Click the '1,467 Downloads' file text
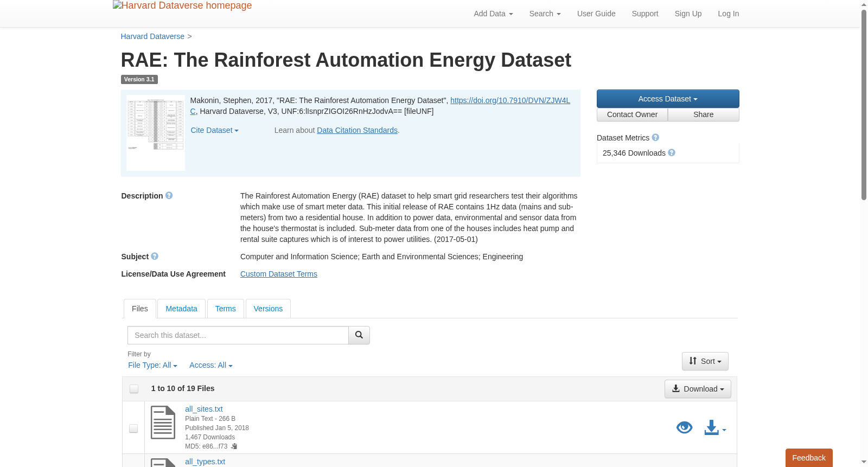868x467 pixels. [210, 437]
